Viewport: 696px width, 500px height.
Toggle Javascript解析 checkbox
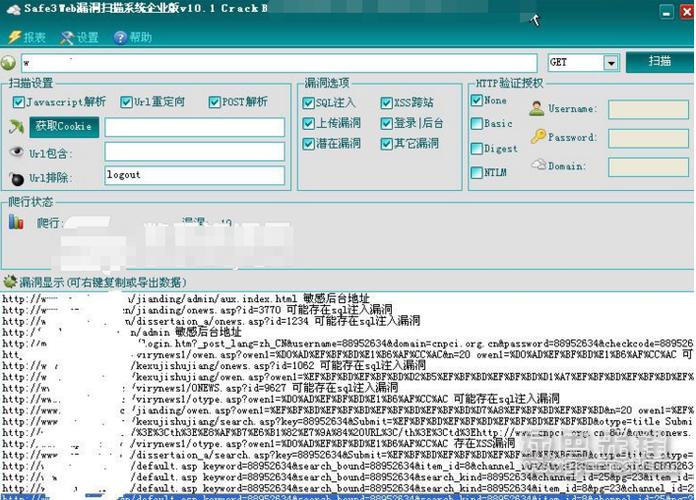click(x=18, y=102)
